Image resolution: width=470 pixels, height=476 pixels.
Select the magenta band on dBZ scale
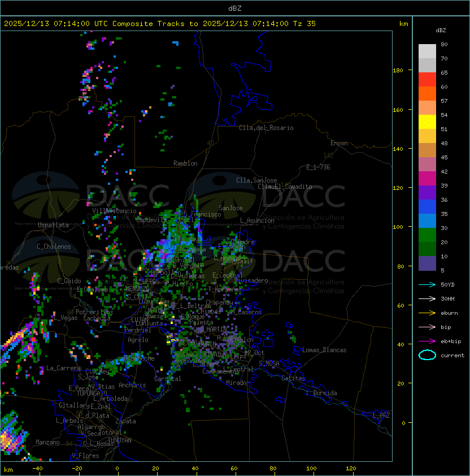pos(427,179)
